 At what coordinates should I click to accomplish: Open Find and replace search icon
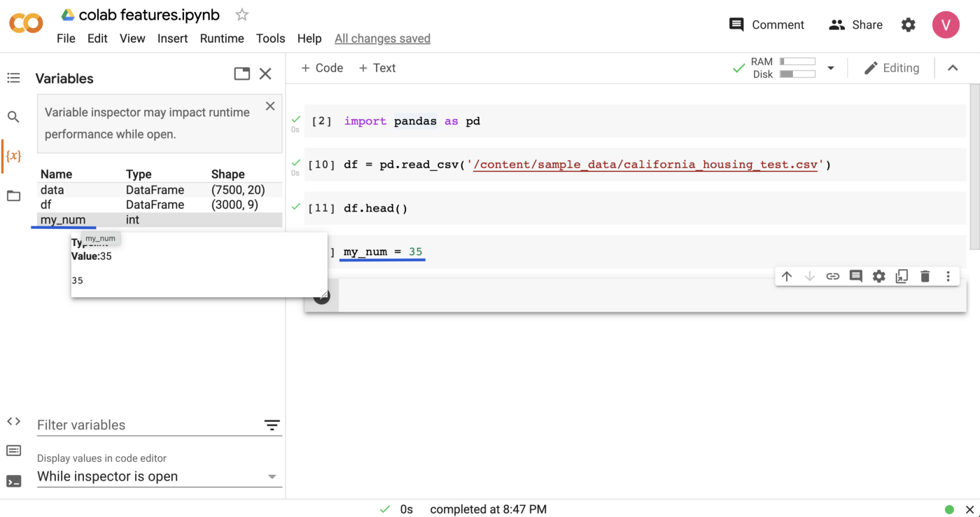click(13, 117)
